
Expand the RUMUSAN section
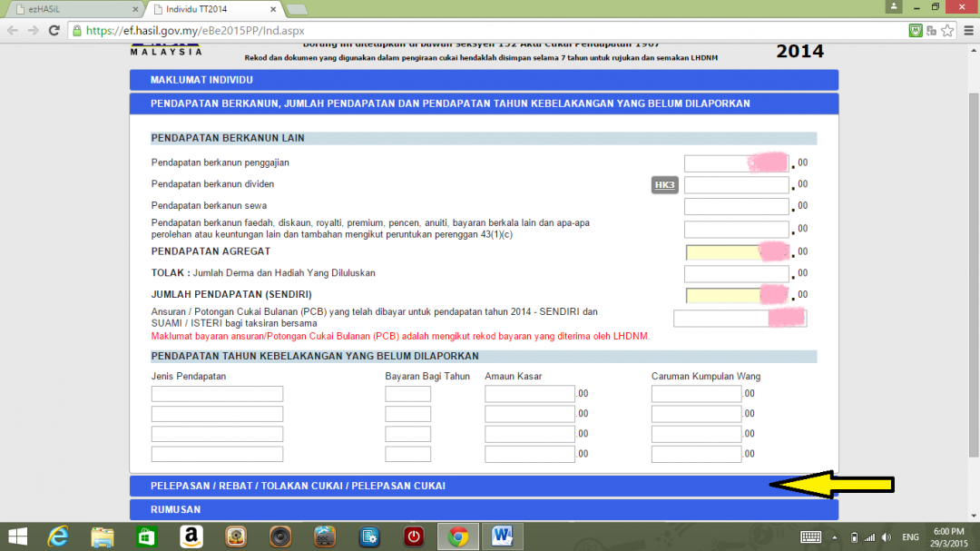[x=484, y=510]
